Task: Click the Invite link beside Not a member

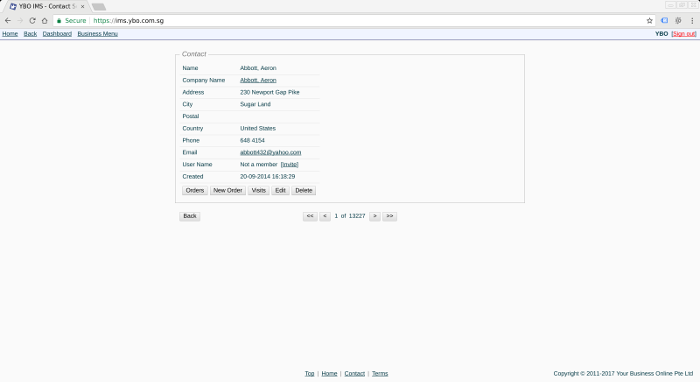Action: pos(289,164)
